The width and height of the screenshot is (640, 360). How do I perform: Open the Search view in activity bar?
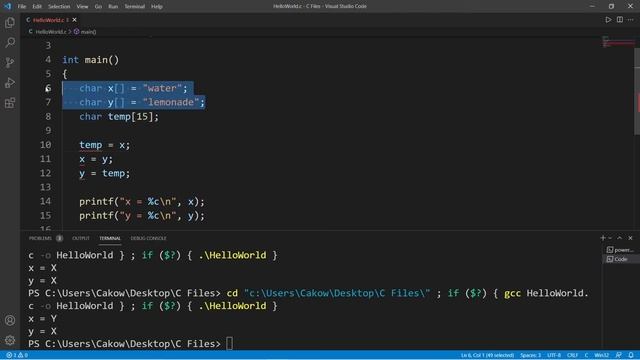tap(10, 42)
